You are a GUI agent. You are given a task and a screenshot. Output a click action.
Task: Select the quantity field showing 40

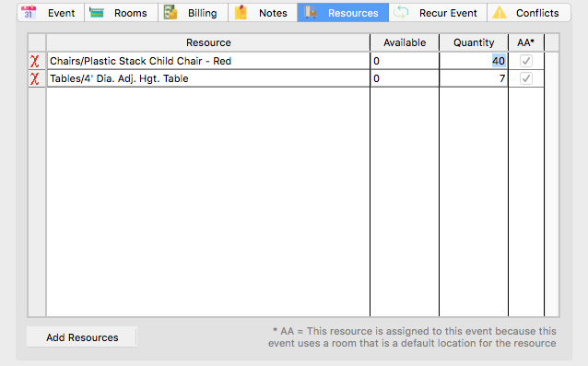point(474,61)
